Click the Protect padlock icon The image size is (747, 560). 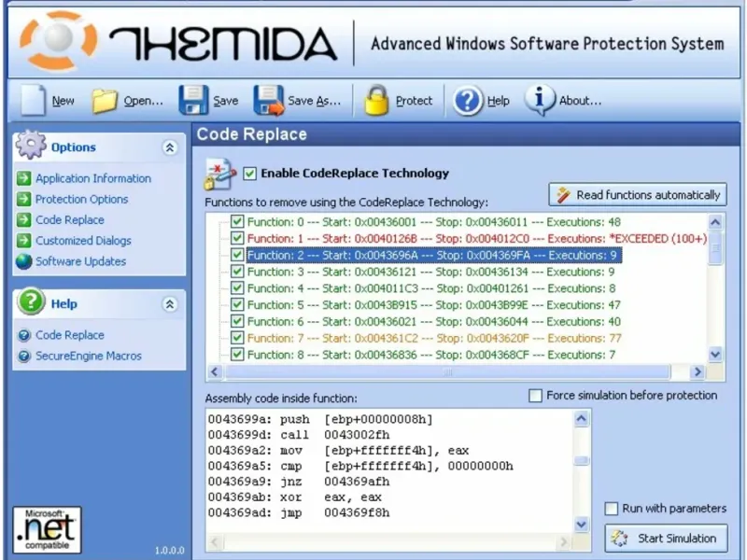(x=376, y=100)
